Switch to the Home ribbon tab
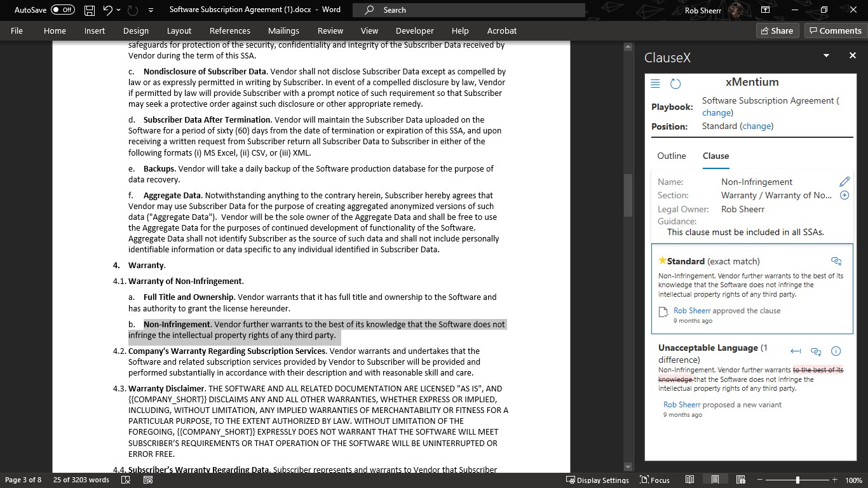 coord(55,30)
